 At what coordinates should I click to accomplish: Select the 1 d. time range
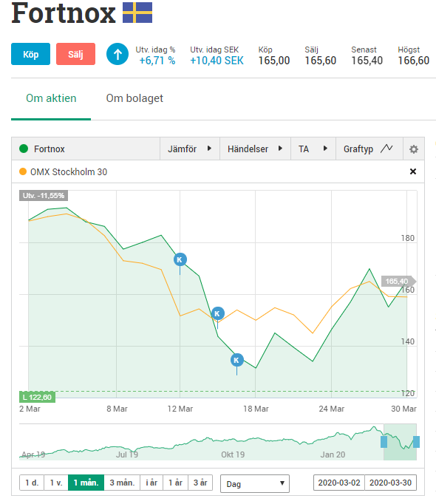[32, 483]
